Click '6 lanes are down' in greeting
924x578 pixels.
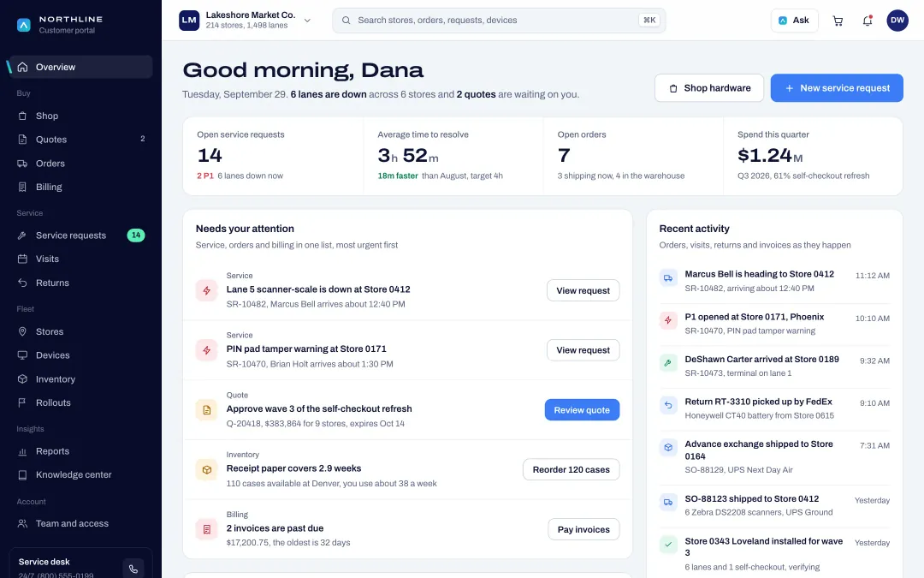pyautogui.click(x=329, y=94)
